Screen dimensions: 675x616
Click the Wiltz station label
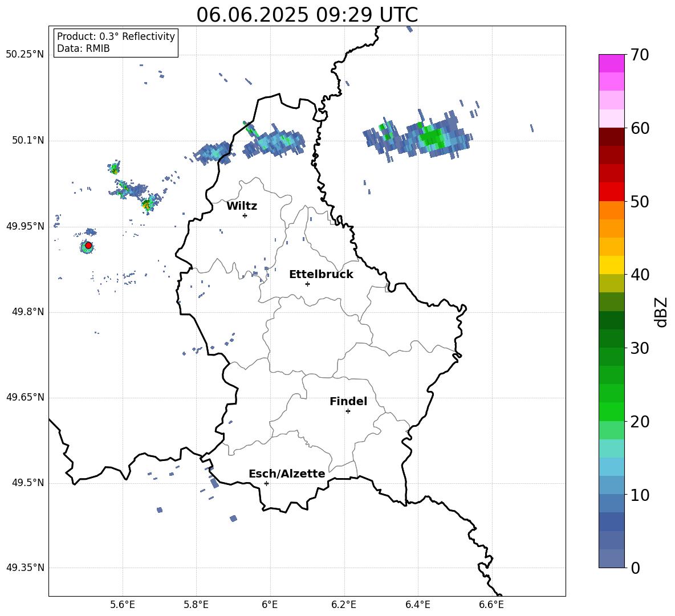click(x=242, y=206)
